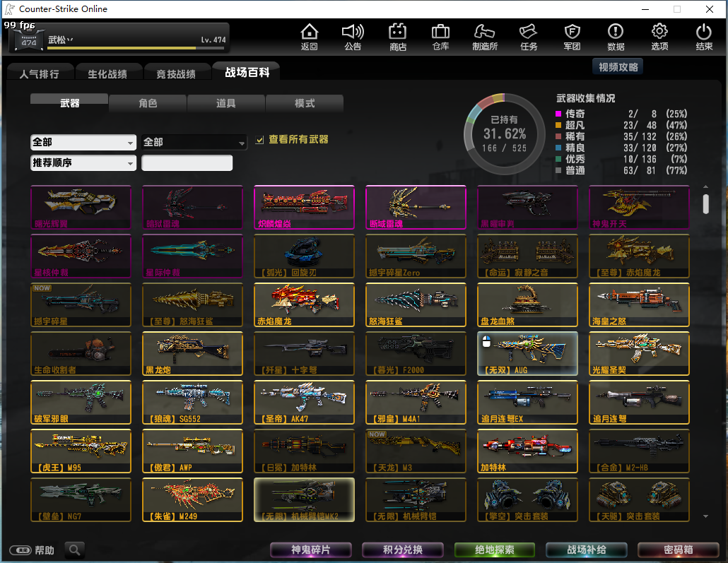
Task: Select the 【无限】机械臂铠MK2 weapon card
Action: tap(304, 500)
